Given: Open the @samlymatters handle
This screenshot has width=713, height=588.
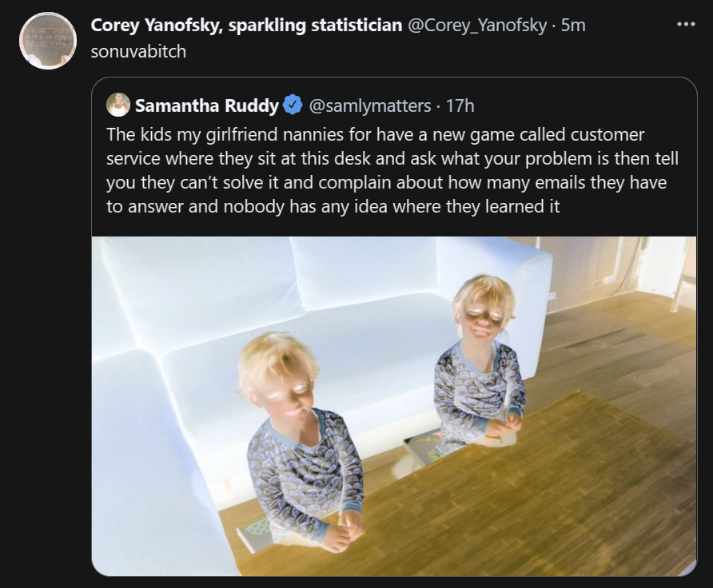Looking at the screenshot, I should point(369,105).
